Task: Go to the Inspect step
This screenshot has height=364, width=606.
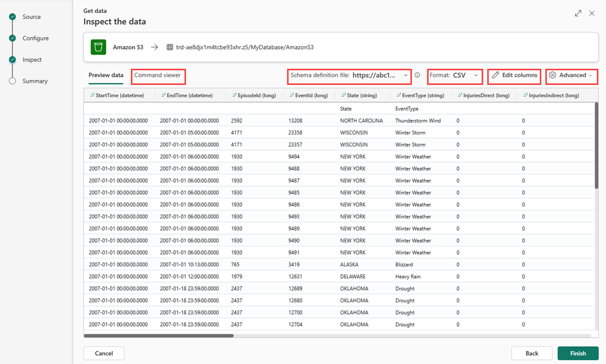Action: click(32, 60)
